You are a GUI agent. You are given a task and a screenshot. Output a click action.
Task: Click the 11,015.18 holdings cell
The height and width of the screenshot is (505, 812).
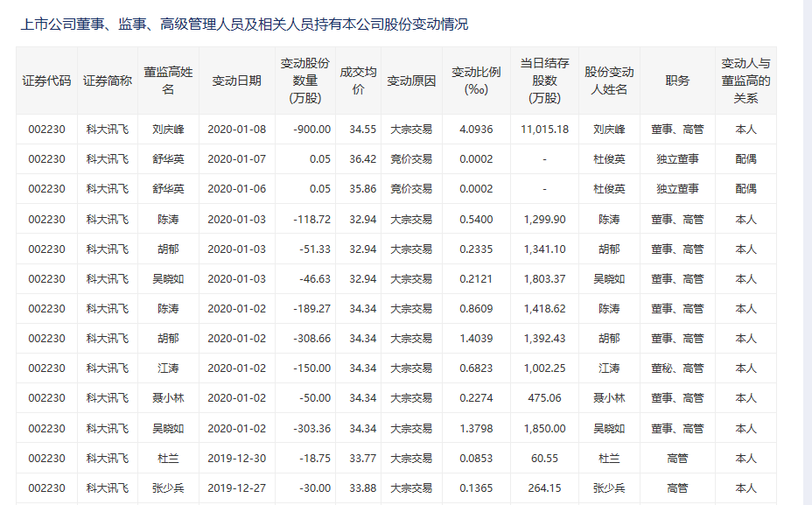click(x=544, y=129)
